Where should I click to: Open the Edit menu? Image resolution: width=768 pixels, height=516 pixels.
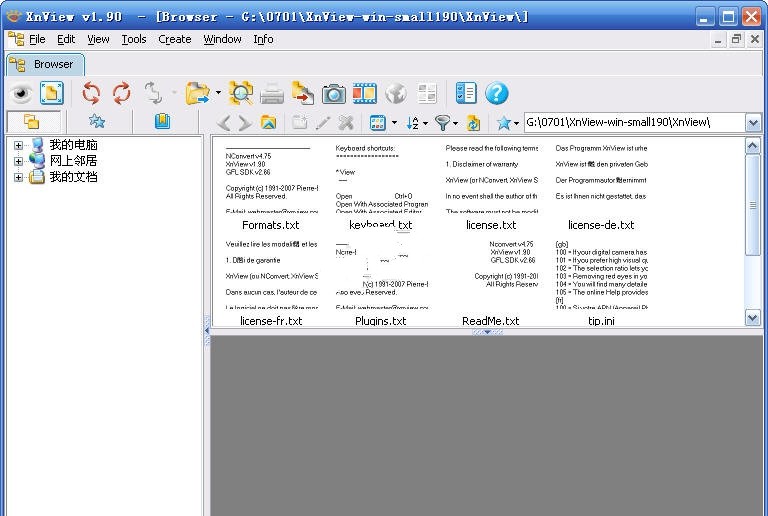coord(66,39)
